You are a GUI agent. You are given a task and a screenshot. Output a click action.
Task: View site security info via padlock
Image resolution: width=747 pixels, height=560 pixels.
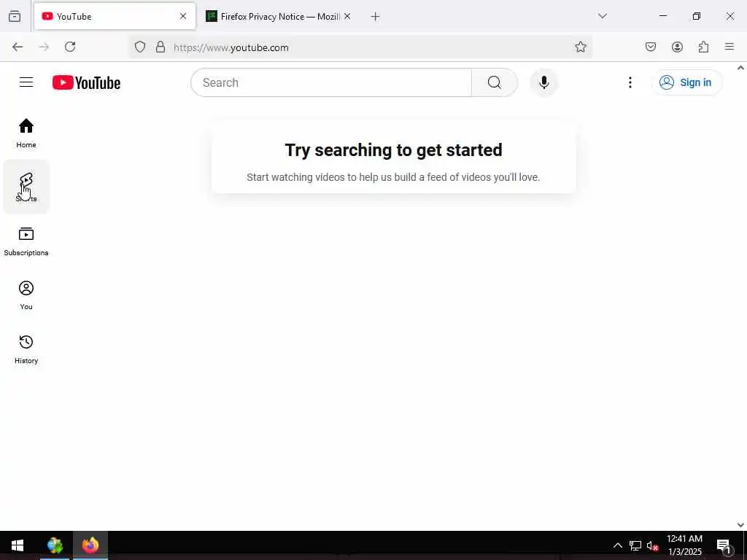pos(160,47)
